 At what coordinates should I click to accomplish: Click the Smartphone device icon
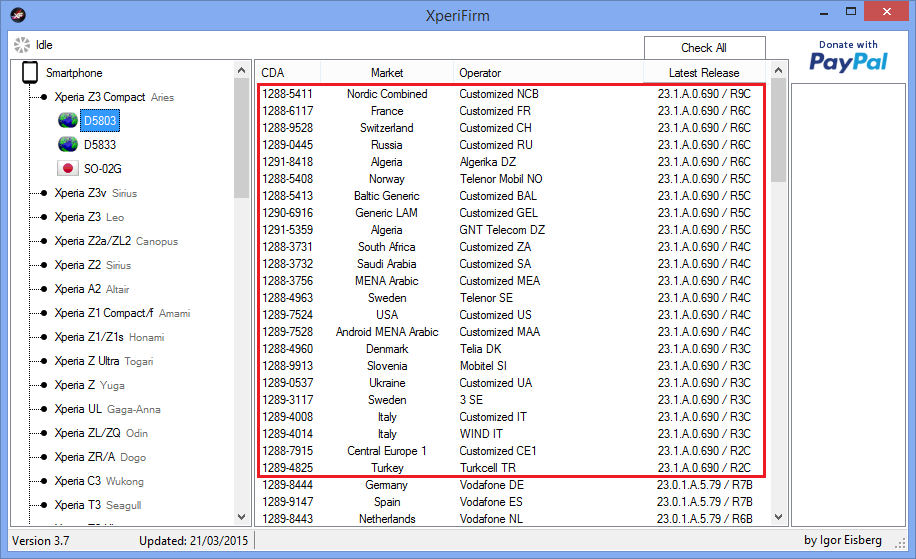[x=30, y=72]
